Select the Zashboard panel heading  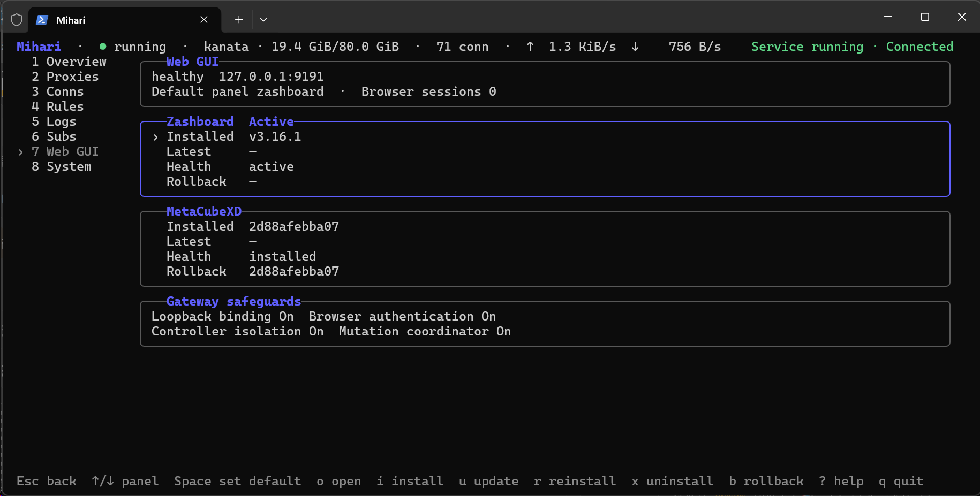click(x=200, y=121)
